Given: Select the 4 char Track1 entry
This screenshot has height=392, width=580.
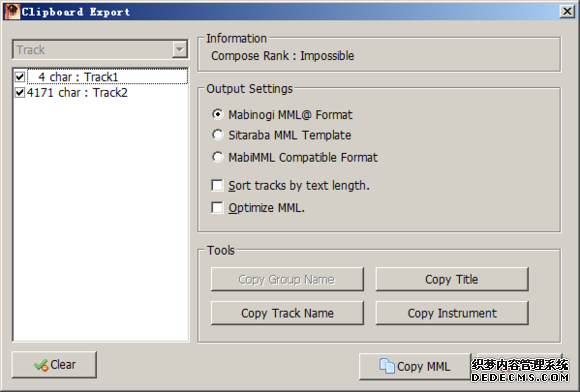Looking at the screenshot, I should 107,77.
